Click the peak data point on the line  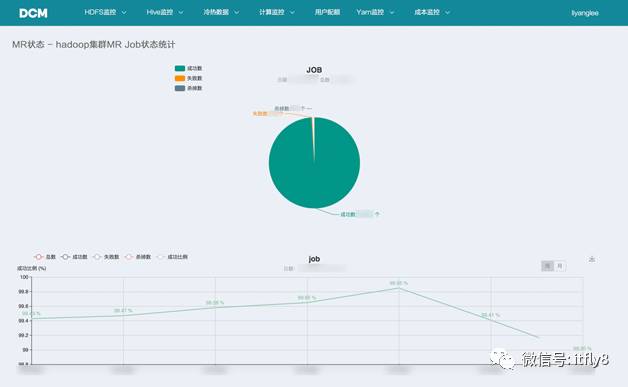point(399,288)
